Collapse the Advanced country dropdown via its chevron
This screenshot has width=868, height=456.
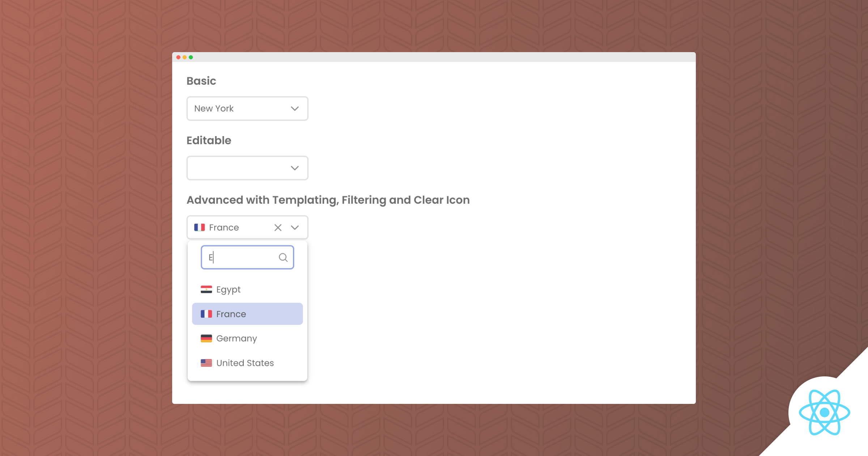pos(294,227)
